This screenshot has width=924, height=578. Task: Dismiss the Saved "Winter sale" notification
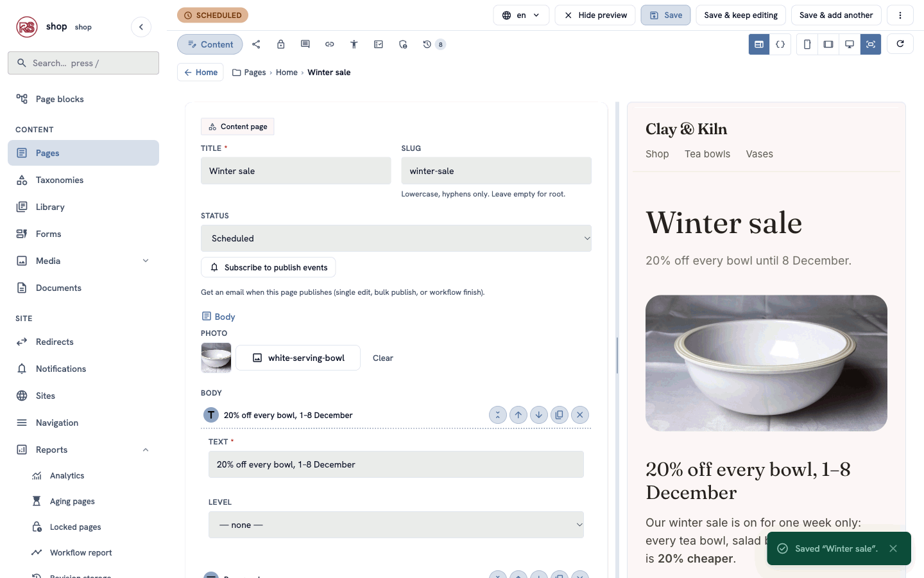pos(893,548)
